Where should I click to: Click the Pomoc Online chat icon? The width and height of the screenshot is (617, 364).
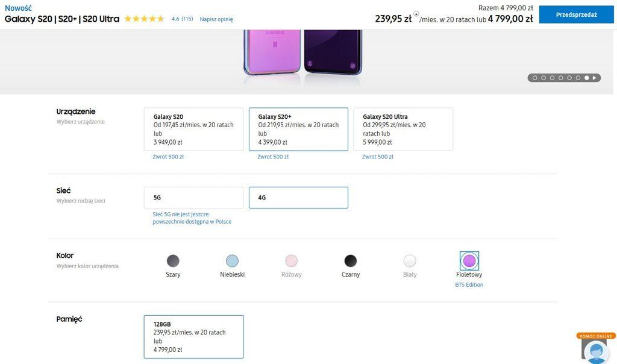[x=595, y=350]
